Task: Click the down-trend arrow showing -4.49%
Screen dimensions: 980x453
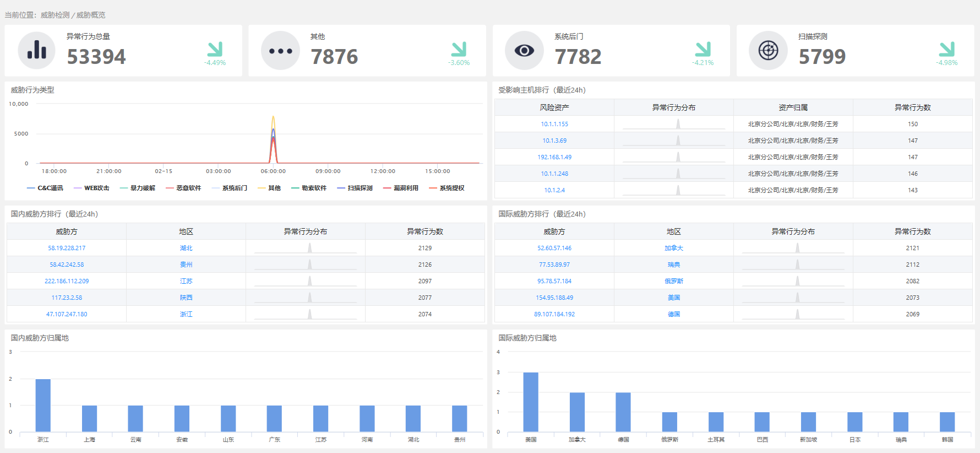Action: pyautogui.click(x=215, y=50)
